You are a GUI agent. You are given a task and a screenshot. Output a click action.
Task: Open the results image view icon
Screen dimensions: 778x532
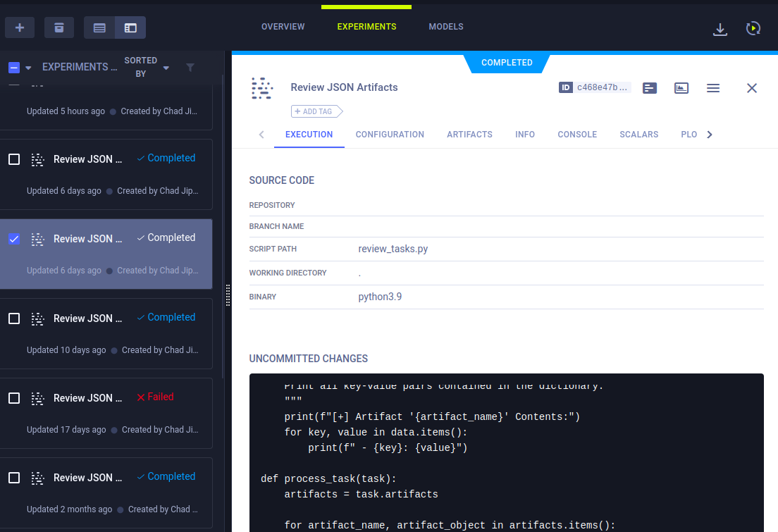[x=681, y=88]
